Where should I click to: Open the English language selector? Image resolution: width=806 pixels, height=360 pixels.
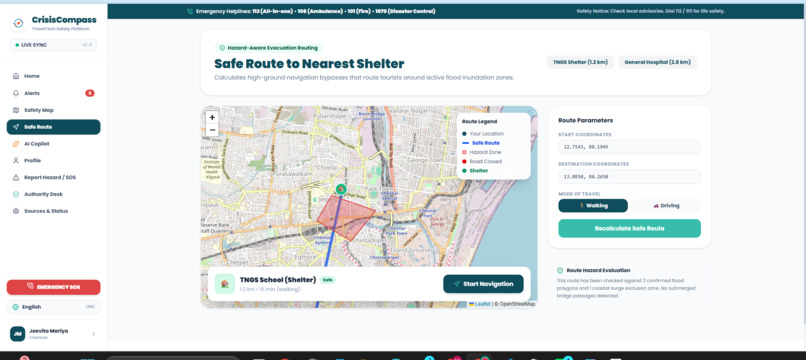pyautogui.click(x=53, y=307)
